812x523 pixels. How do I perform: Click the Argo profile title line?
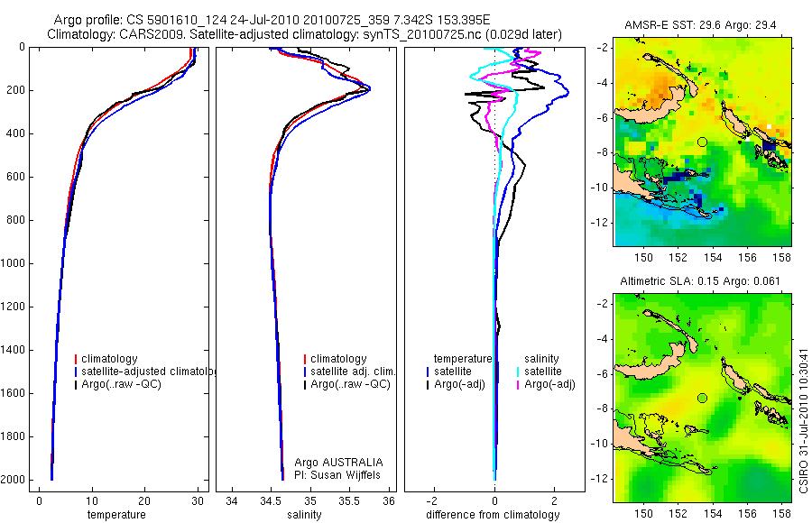pos(272,20)
